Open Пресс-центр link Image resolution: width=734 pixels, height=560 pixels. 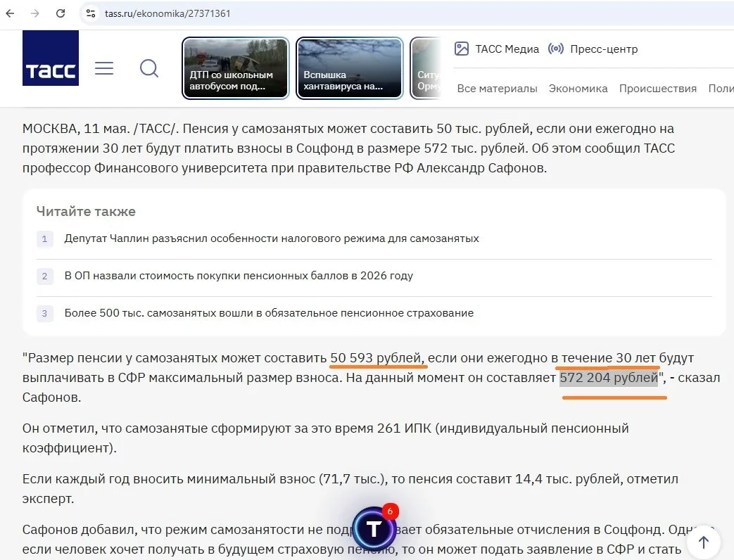[x=604, y=49]
